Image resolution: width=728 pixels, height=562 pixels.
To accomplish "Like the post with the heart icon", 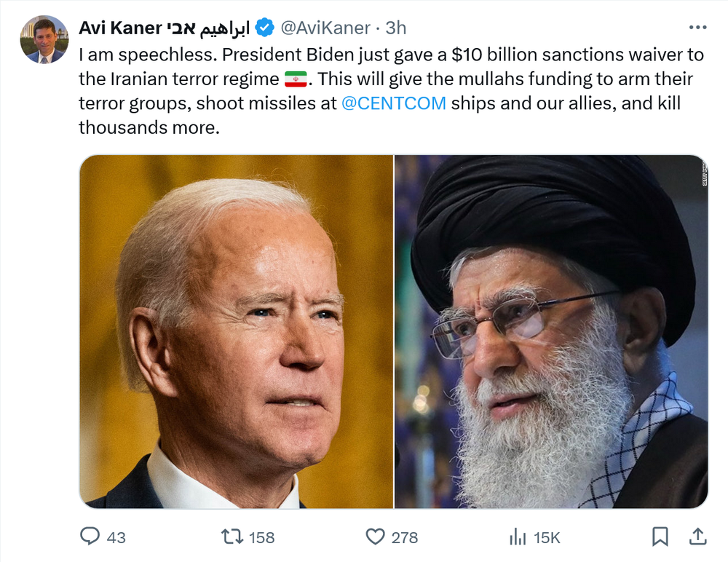I will [x=374, y=537].
